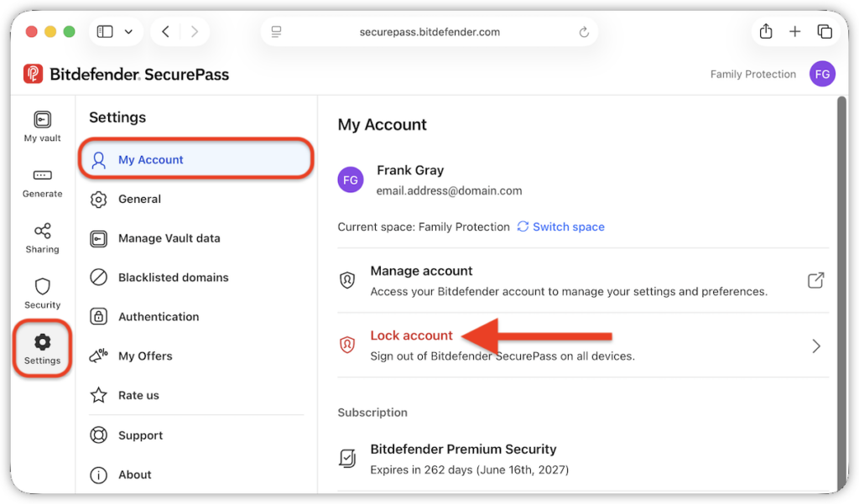Open General settings
The image size is (859, 504).
(x=196, y=199)
